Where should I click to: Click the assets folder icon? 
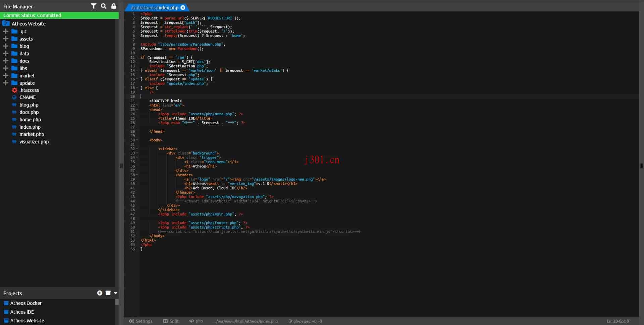[14, 39]
